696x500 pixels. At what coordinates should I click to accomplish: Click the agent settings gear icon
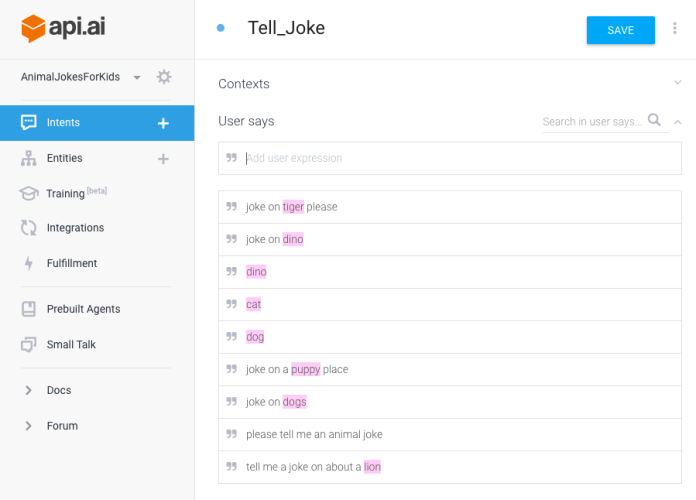(x=164, y=77)
